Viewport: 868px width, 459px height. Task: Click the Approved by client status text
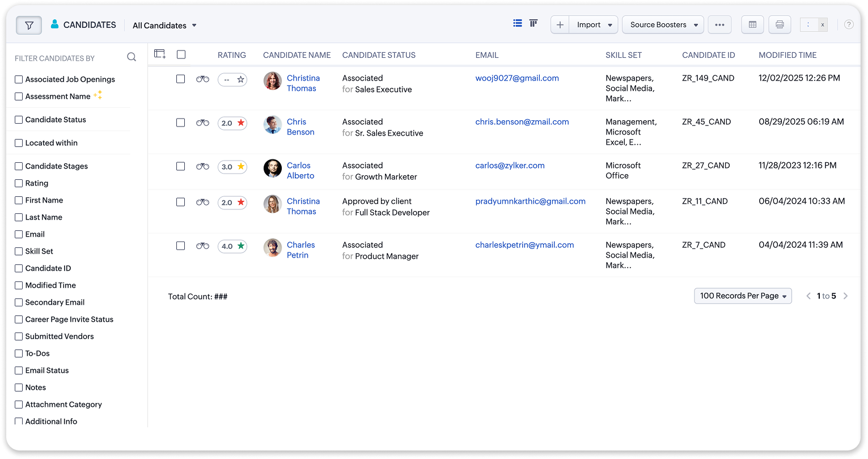[x=377, y=201]
